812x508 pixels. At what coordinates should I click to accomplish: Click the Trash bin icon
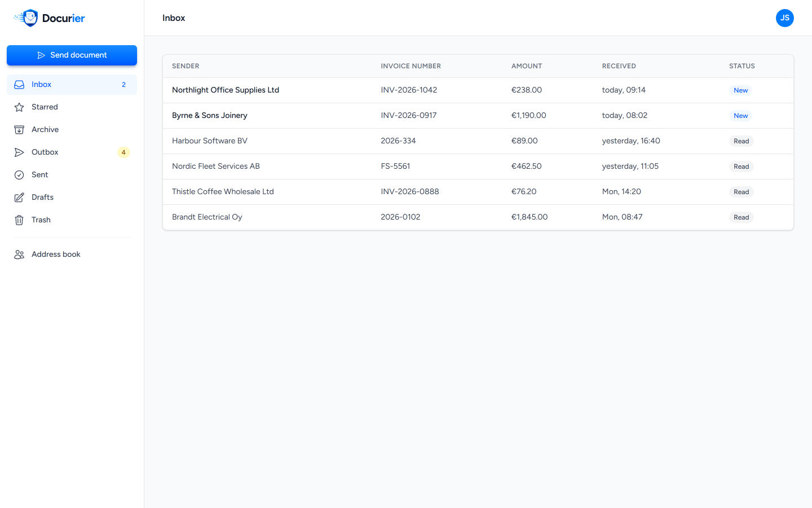click(x=19, y=220)
